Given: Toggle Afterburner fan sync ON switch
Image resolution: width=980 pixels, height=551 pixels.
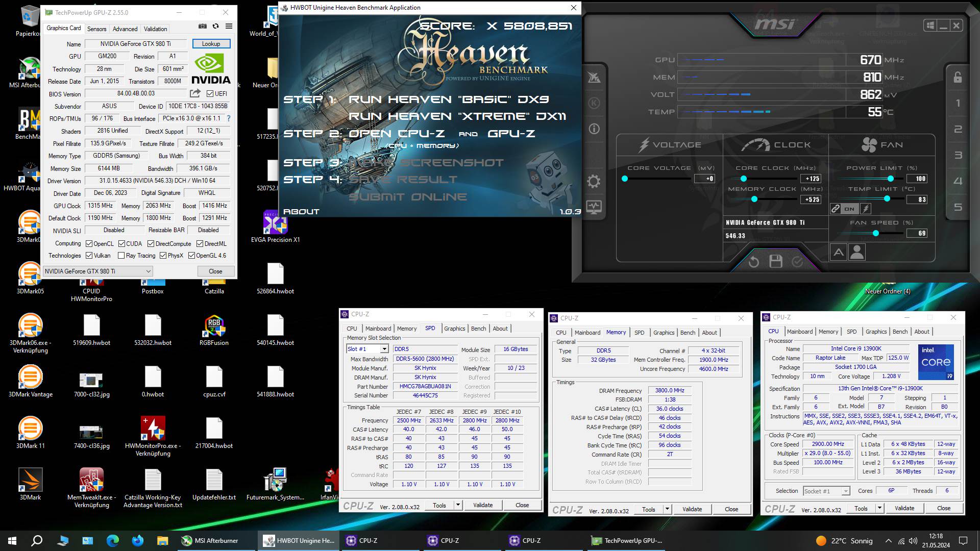Looking at the screenshot, I should pos(849,209).
